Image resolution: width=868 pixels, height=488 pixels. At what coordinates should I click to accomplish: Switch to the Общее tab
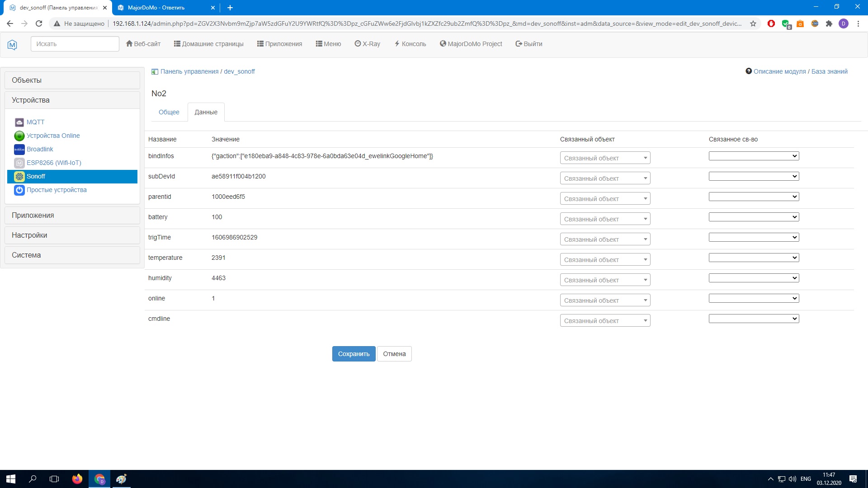[169, 112]
